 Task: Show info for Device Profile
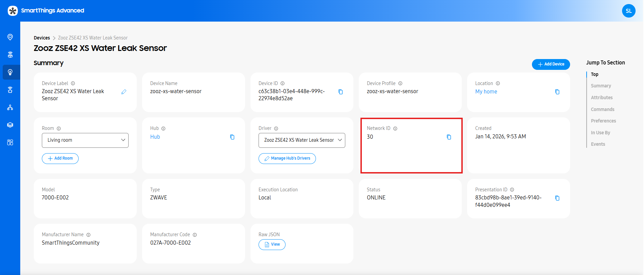point(400,83)
